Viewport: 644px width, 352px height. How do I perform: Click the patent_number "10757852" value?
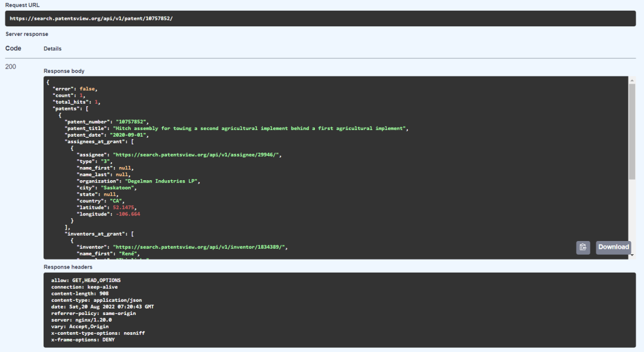(x=131, y=122)
